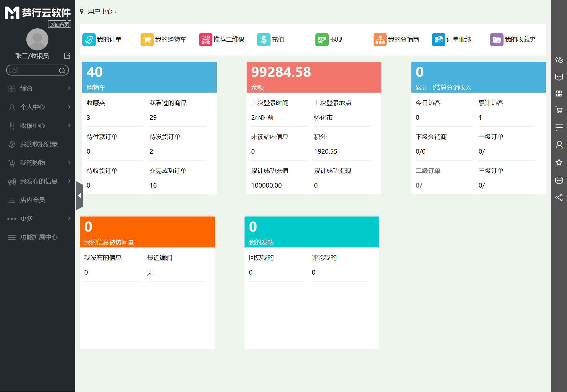Click the 我的分销商 orange hierarchy icon
Viewport: 567px width, 392px height.
pyautogui.click(x=380, y=40)
